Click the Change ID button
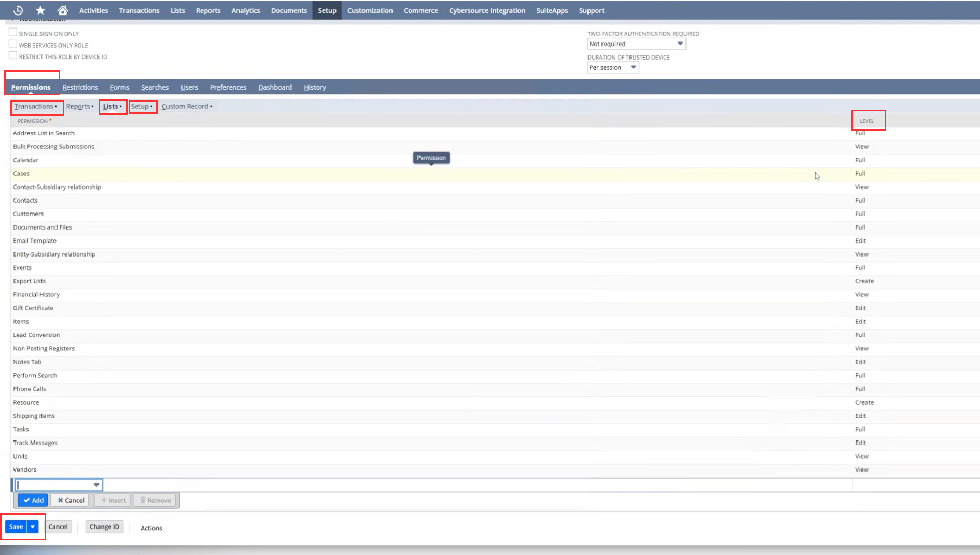Image resolution: width=980 pixels, height=555 pixels. [x=104, y=527]
